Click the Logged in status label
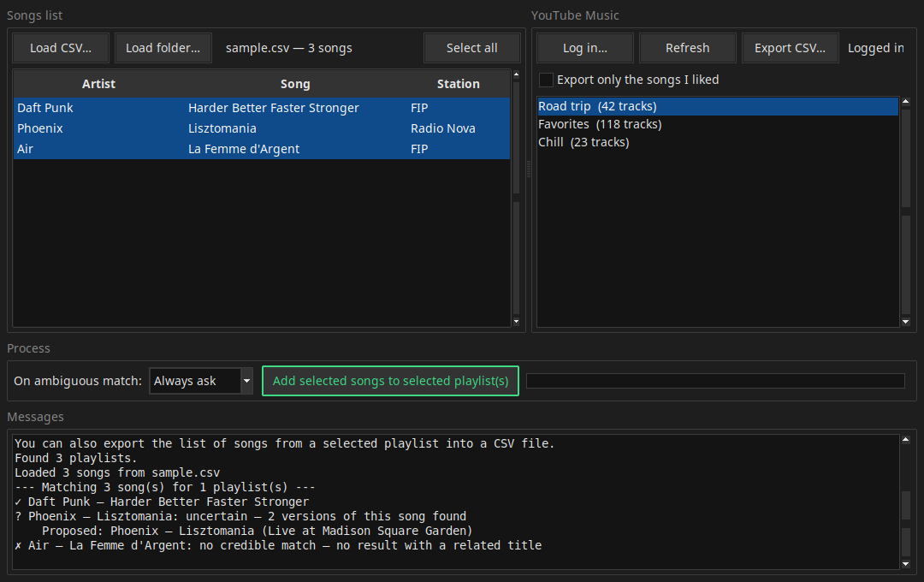 click(x=876, y=48)
